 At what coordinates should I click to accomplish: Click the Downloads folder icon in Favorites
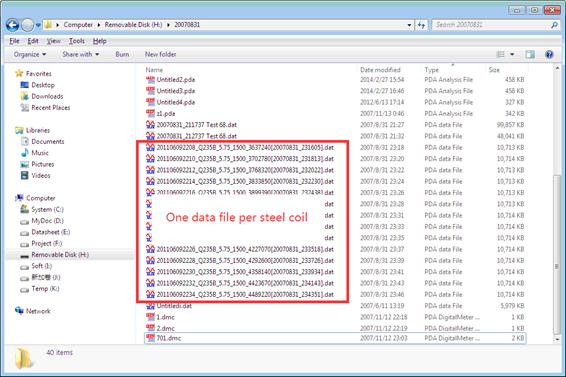(x=25, y=96)
